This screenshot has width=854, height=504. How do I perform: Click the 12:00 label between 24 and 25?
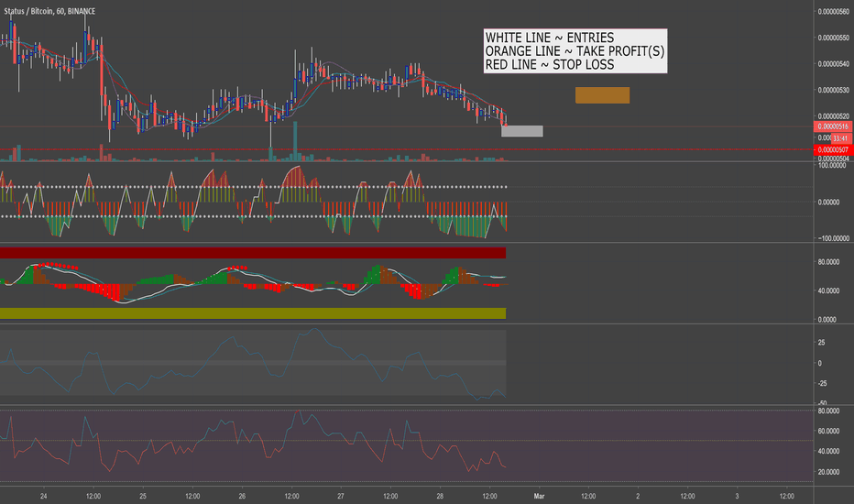(93, 496)
